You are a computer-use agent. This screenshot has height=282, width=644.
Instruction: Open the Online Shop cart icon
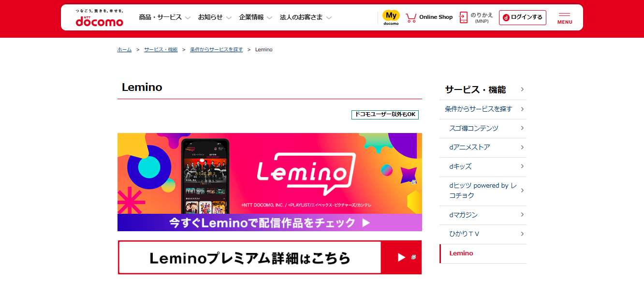coord(411,18)
